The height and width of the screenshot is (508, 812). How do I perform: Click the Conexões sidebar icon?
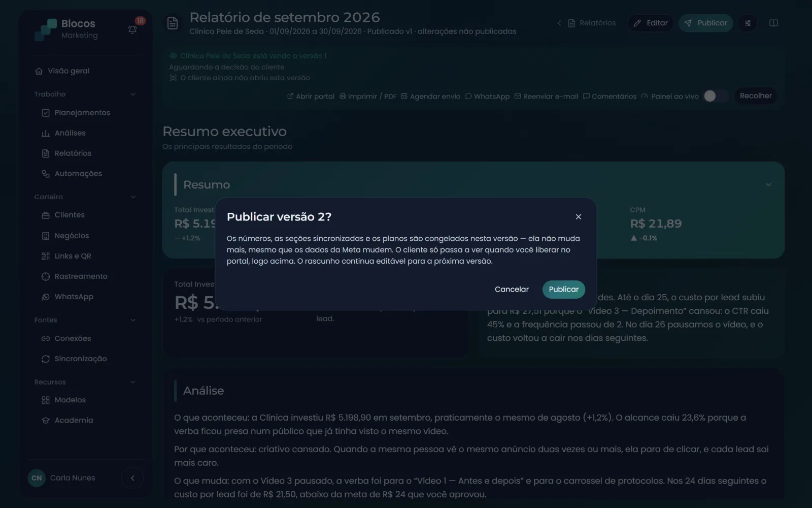coord(46,338)
